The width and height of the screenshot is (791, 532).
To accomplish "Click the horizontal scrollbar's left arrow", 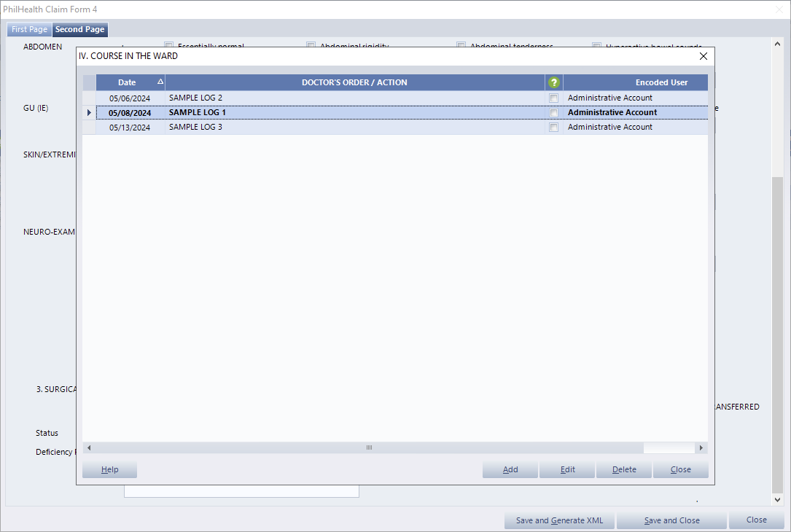I will tap(89, 448).
